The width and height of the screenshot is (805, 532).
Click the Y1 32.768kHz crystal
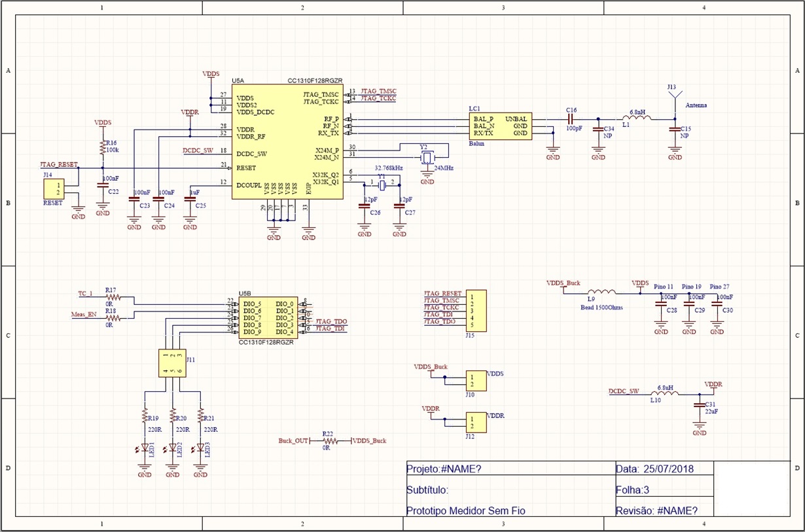click(382, 184)
